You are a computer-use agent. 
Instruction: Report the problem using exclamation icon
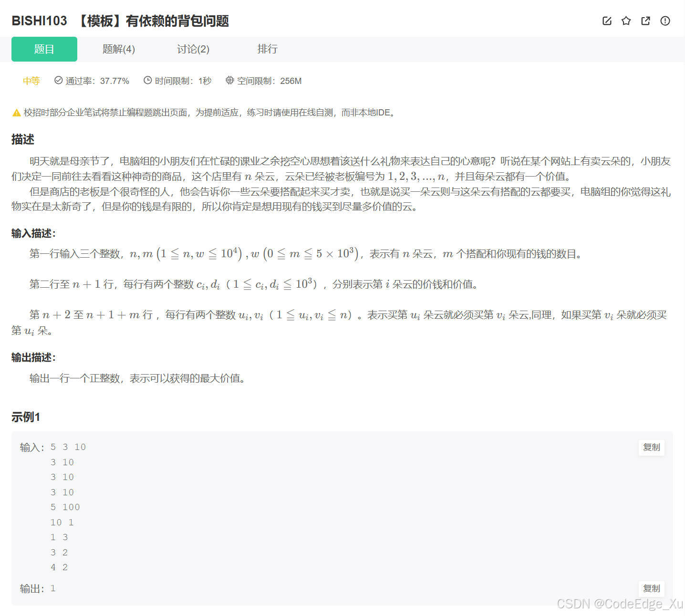665,21
